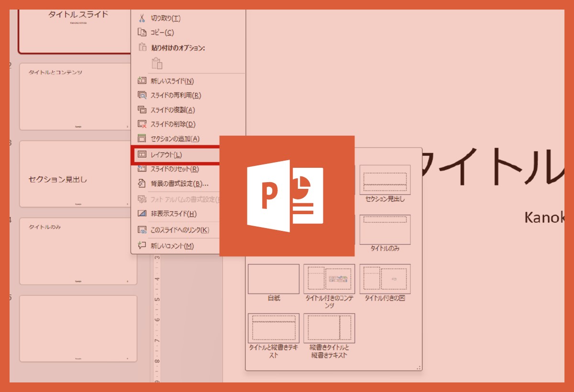Image resolution: width=574 pixels, height=392 pixels.
Task: Click the paste clipboard option icon
Action: [157, 63]
